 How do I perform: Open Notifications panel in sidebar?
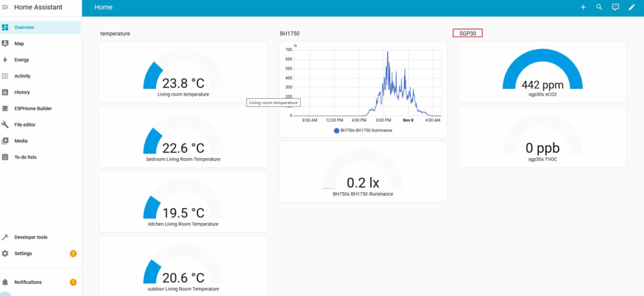tap(28, 282)
